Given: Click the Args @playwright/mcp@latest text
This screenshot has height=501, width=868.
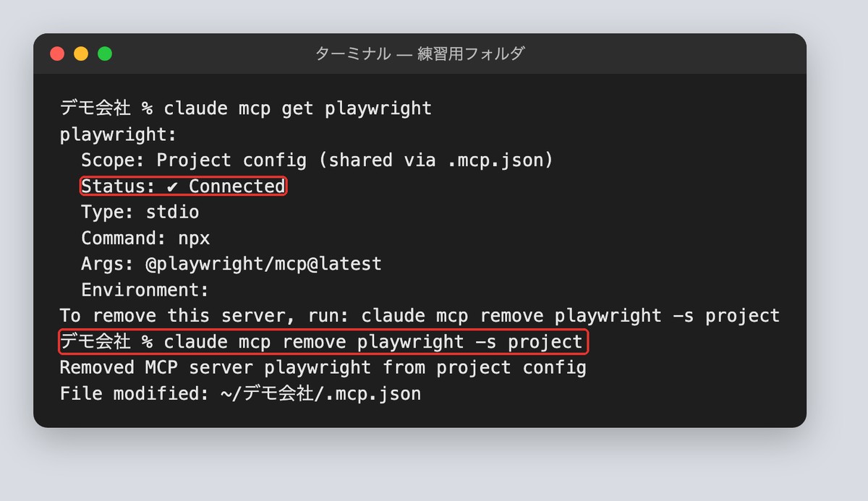Looking at the screenshot, I should click(263, 264).
